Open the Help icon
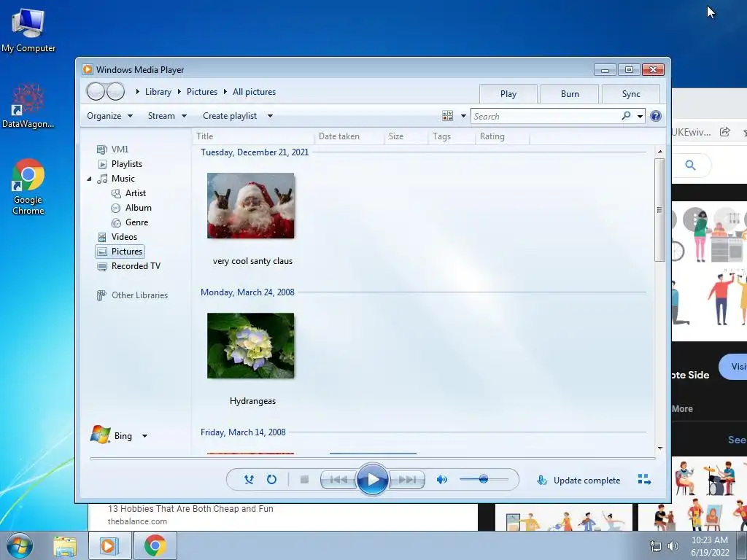747x560 pixels. pyautogui.click(x=656, y=116)
